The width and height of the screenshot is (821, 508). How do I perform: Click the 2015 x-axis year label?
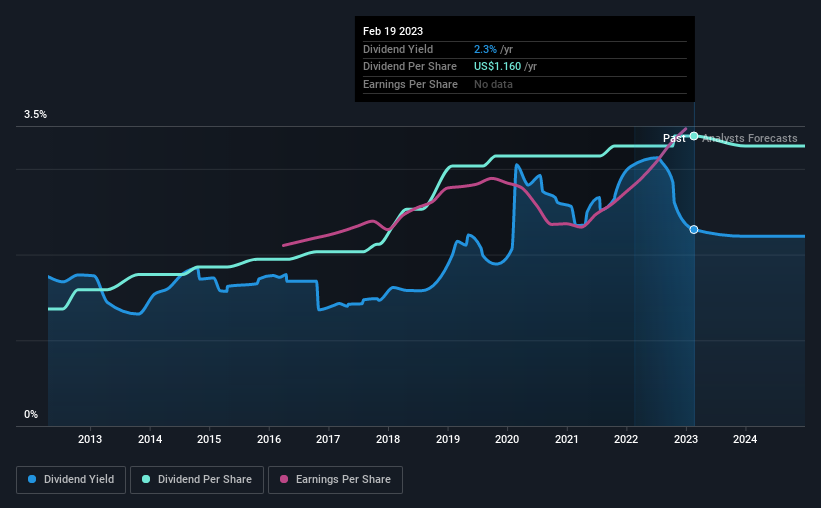click(209, 439)
